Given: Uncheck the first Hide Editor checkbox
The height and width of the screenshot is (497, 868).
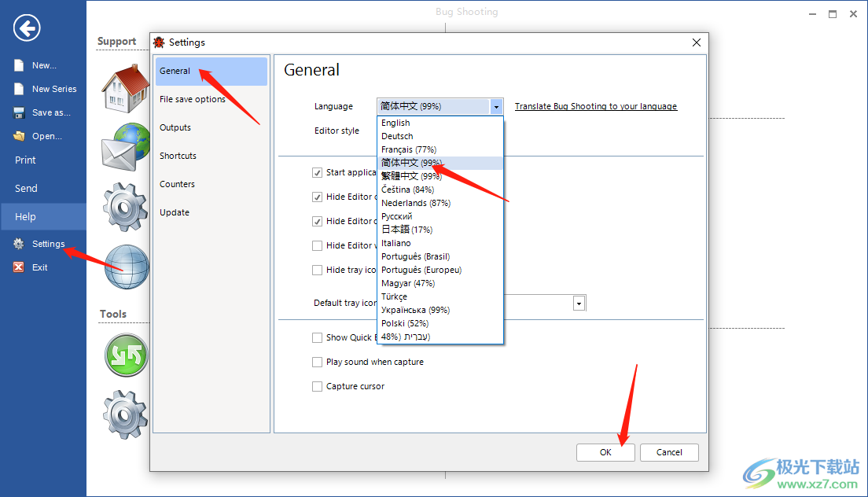Looking at the screenshot, I should pyautogui.click(x=317, y=197).
